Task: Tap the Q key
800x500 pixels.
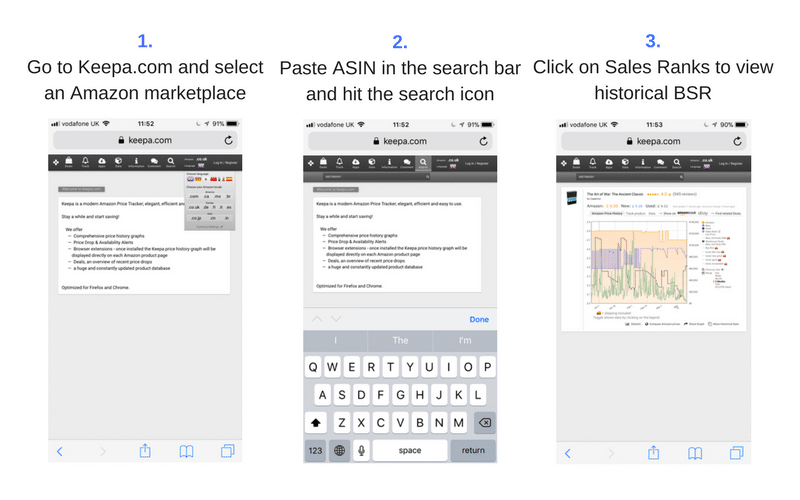Action: [313, 367]
